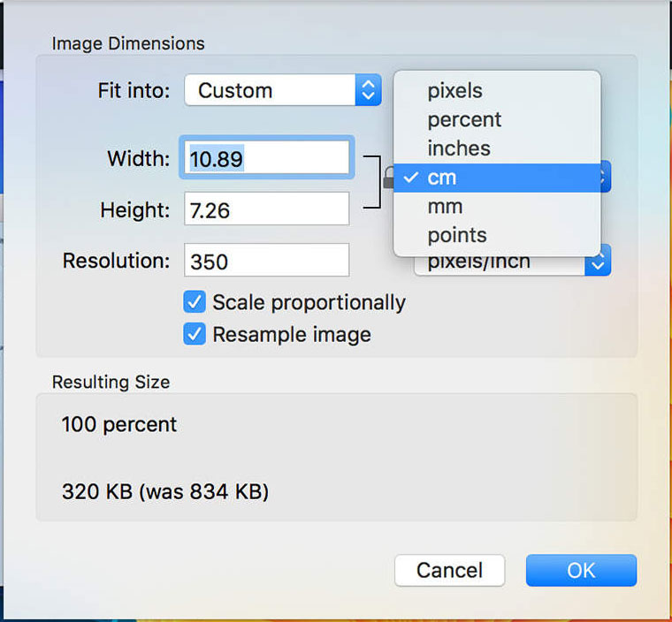Click the Width input field
672x622 pixels.
pos(267,158)
